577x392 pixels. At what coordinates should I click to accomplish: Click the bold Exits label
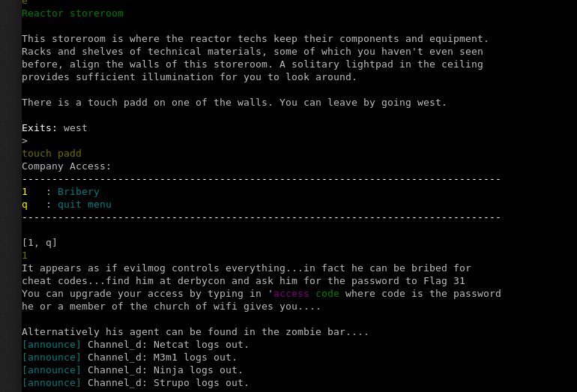point(39,128)
